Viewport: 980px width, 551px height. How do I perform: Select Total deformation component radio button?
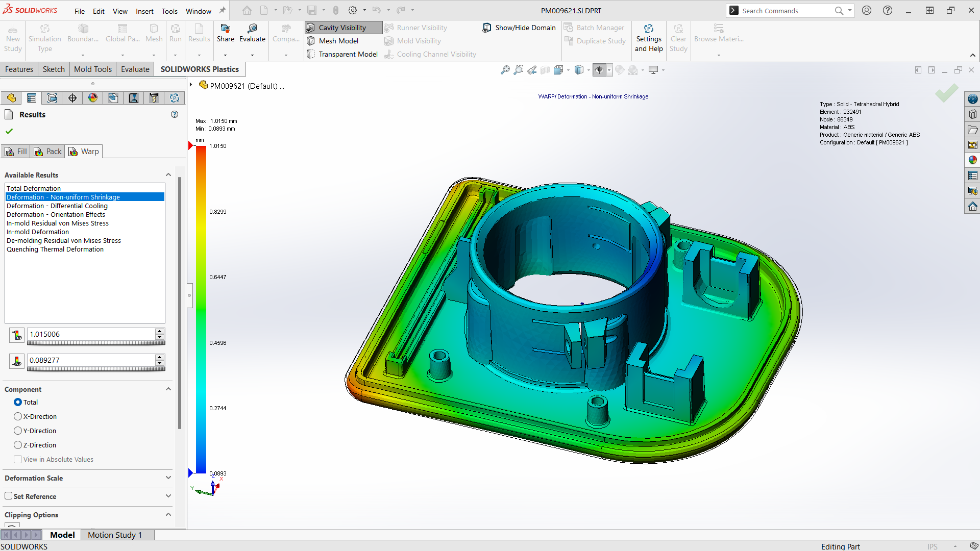[17, 402]
